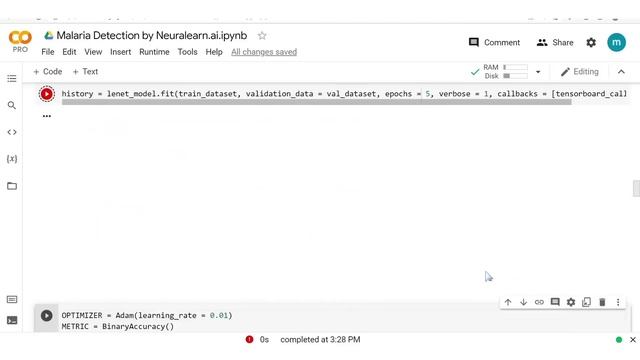640x360 pixels.
Task: Click the Colab PRO logo
Action: point(20,42)
